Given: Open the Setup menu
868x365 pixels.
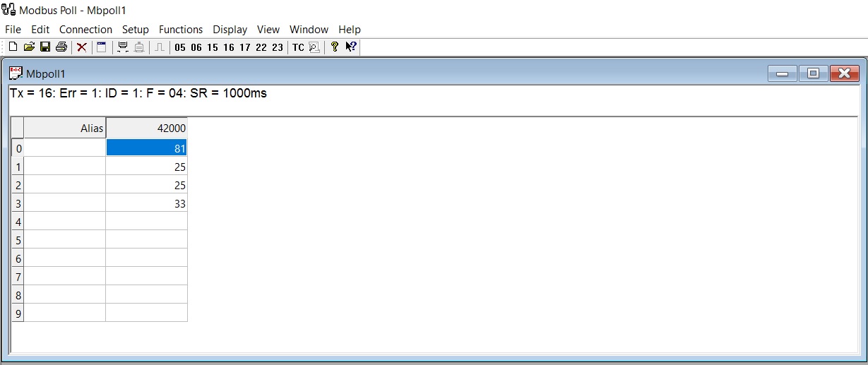Looking at the screenshot, I should (x=136, y=30).
